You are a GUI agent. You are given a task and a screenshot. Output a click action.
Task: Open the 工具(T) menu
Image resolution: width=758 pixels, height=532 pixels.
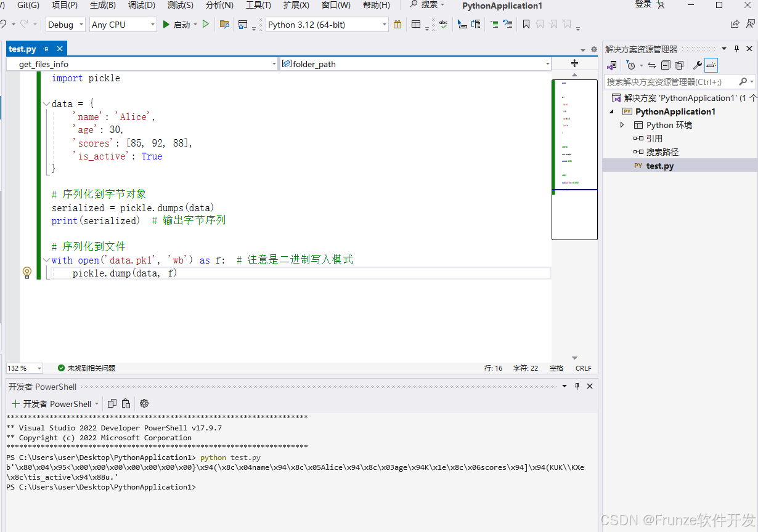258,6
